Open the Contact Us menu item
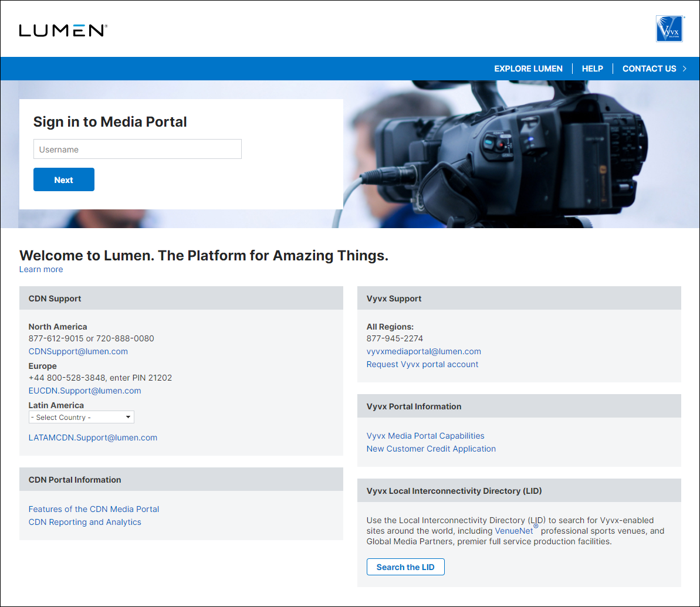700x607 pixels. click(x=649, y=69)
